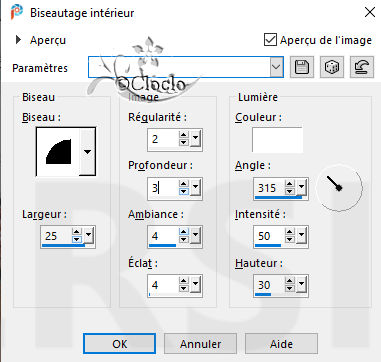Screen dimensions: 381x362
Task: Open the Angle value dropdown arrow
Action: click(301, 187)
